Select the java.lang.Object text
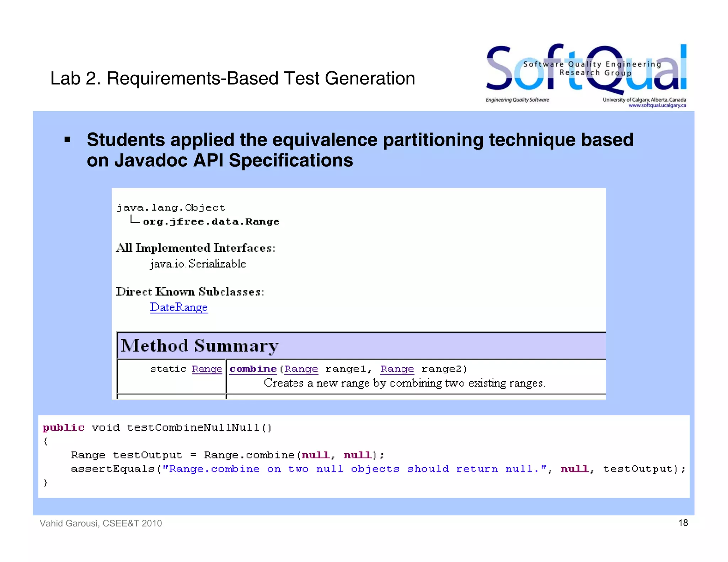Viewport: 728px width, 562px height. point(171,208)
